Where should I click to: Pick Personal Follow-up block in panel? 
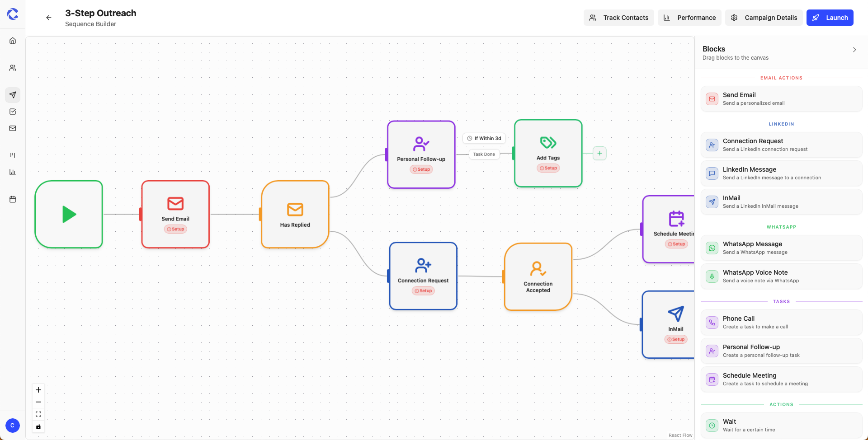click(x=781, y=351)
